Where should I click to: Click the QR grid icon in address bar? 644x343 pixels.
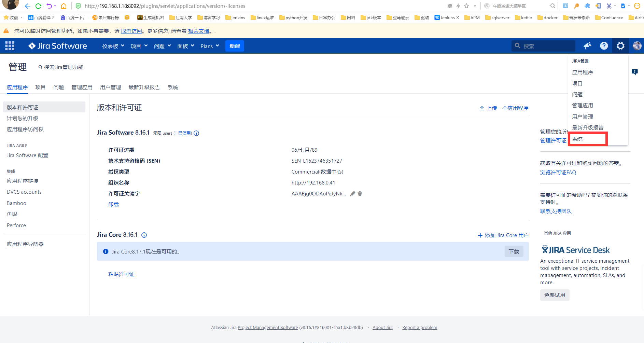[450, 6]
